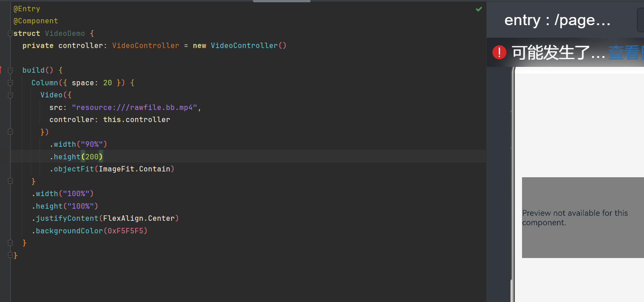Click ImageFit.Contain in objectFit call
Viewport: 644px width, 302px height.
[x=135, y=169]
